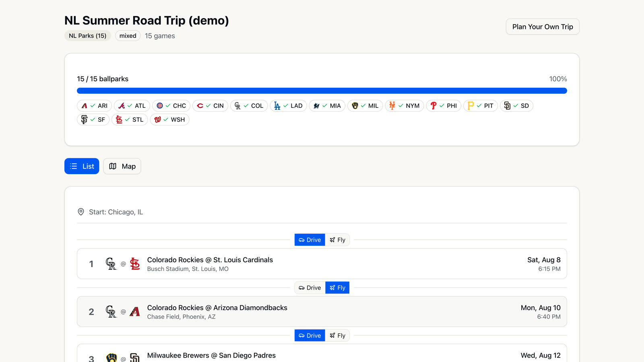The image size is (644, 362).
Task: Click the NYM Mets ballpark chip
Action: pos(405,106)
